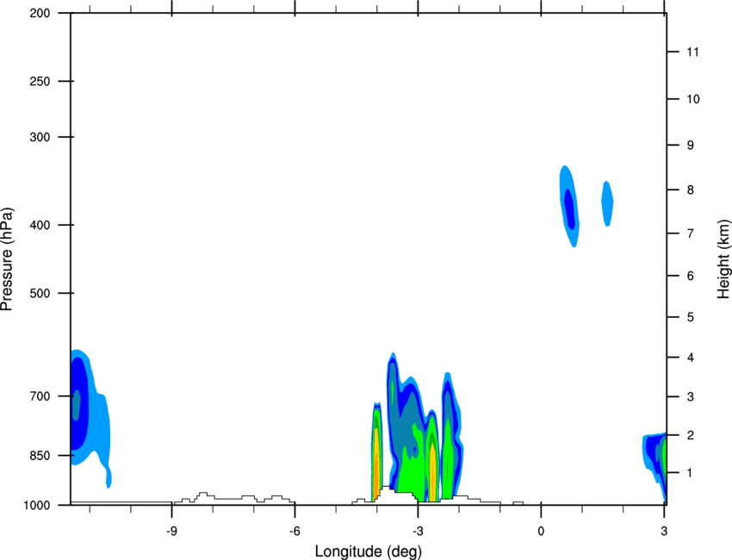The height and width of the screenshot is (560, 732).
Task: Click pressure tick label 300
Action: coord(40,137)
